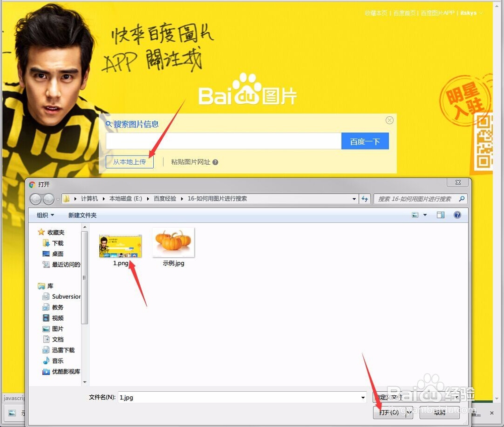
Task: Open the 组织 menu
Action: pyautogui.click(x=45, y=215)
